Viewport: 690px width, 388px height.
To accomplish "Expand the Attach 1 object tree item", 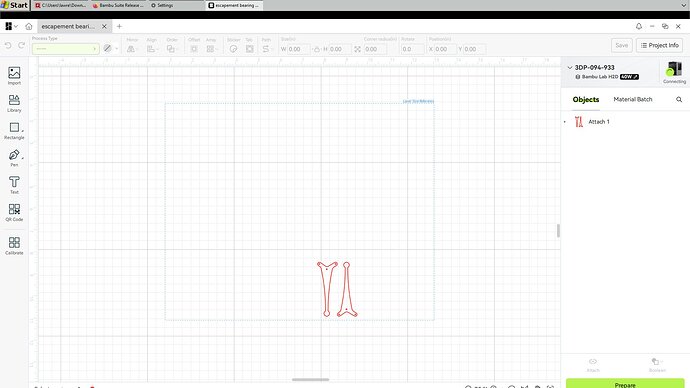I will (565, 122).
